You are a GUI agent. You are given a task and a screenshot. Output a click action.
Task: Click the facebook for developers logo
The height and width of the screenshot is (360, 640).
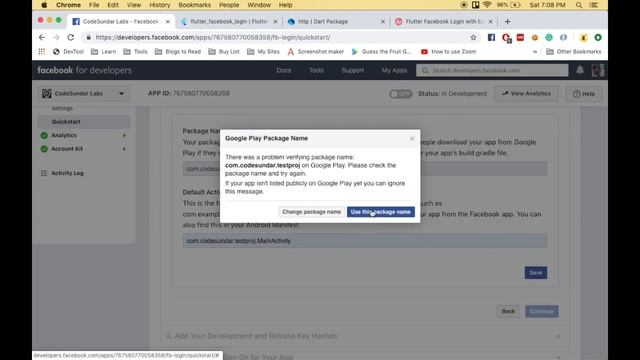click(84, 70)
